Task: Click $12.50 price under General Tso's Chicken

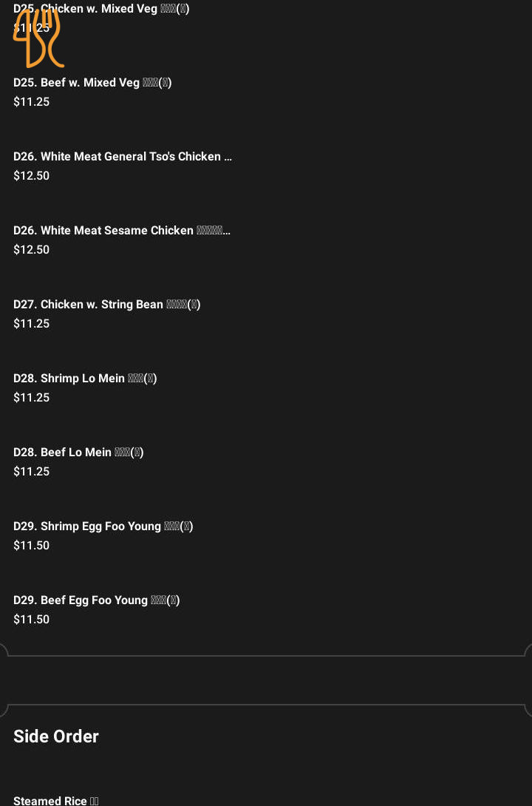Action: pos(32,176)
